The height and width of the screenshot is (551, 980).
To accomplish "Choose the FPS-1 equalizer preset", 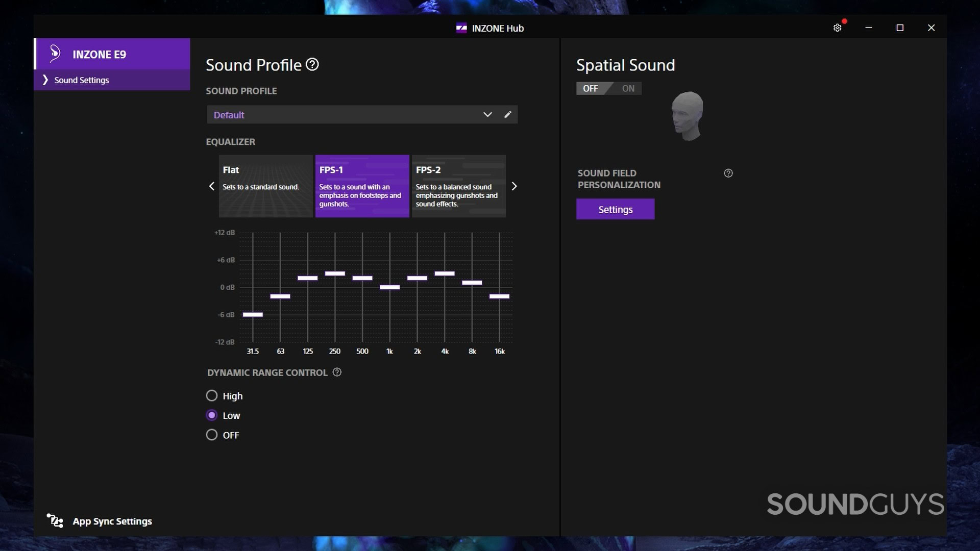I will [x=362, y=186].
